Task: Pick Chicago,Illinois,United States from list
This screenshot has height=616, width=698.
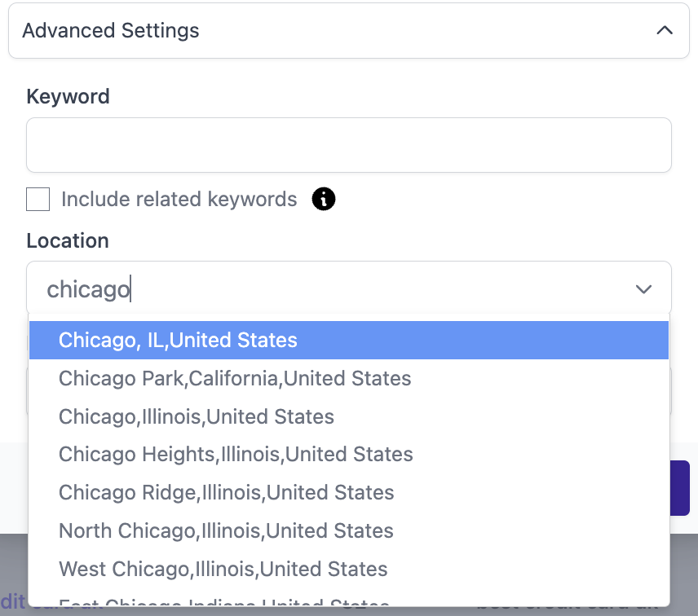Action: click(348, 416)
